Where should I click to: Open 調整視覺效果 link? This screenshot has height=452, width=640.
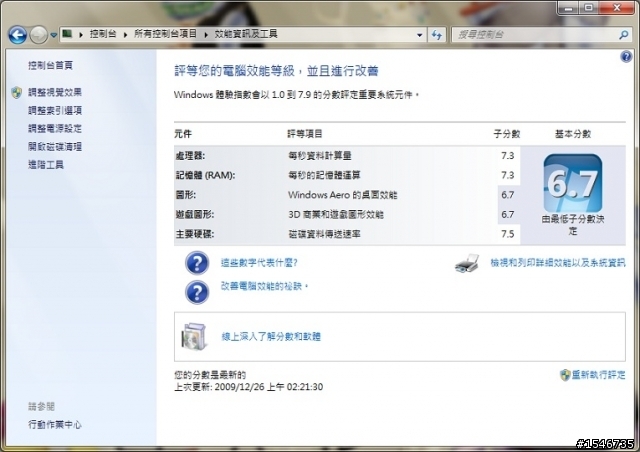(x=55, y=92)
